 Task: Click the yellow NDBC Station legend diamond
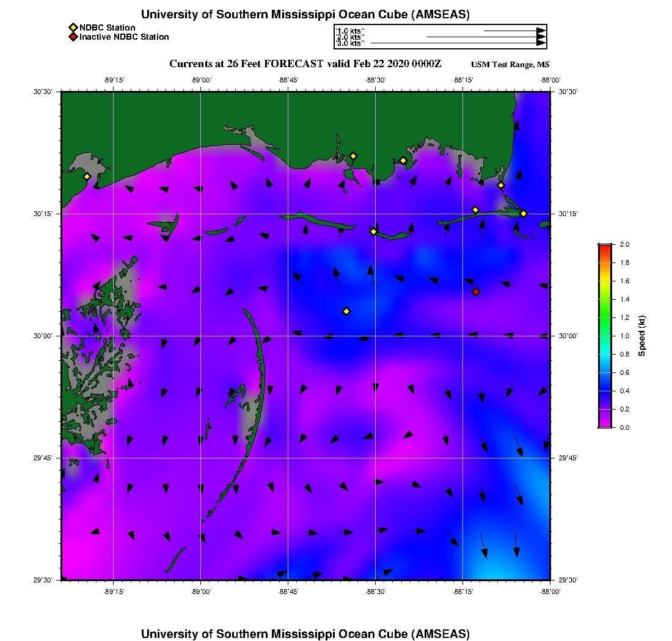pyautogui.click(x=73, y=27)
